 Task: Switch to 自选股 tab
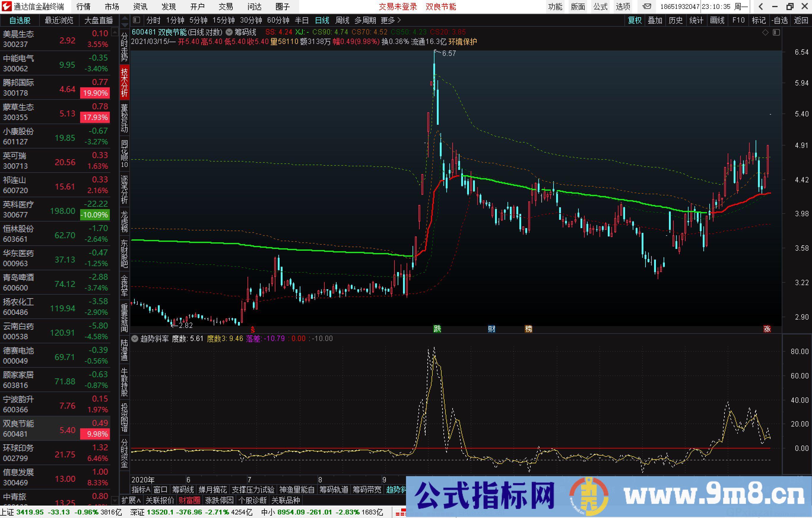pos(20,20)
